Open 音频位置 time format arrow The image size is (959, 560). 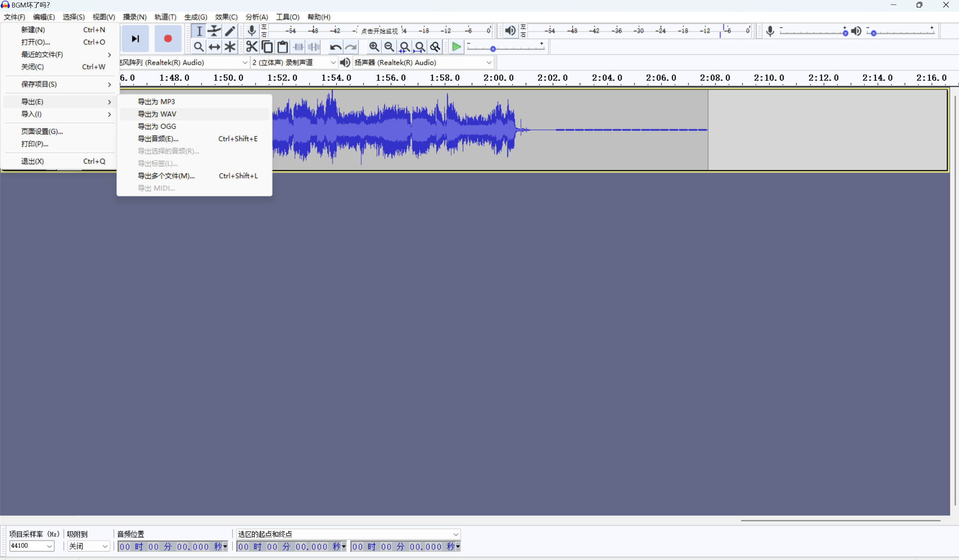(x=225, y=547)
